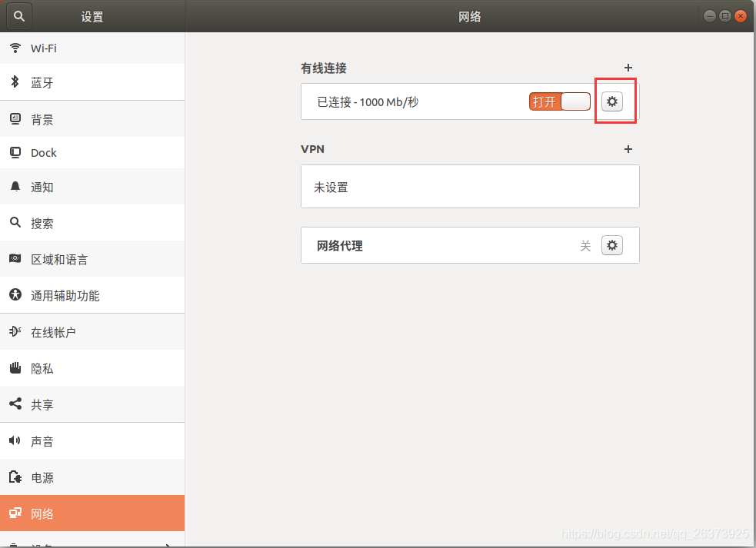756x548 pixels.
Task: Click the notification bell icon
Action: 15,187
